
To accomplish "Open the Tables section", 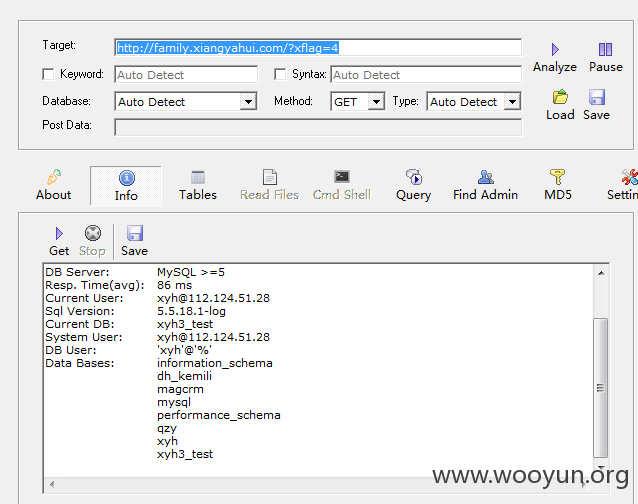I will (x=198, y=185).
